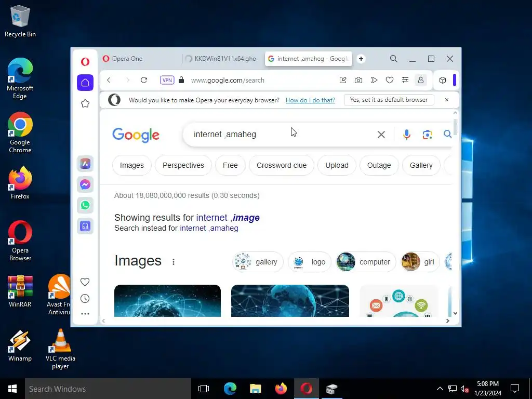
Task: Dismiss the default browser prompt bar
Action: click(446, 100)
